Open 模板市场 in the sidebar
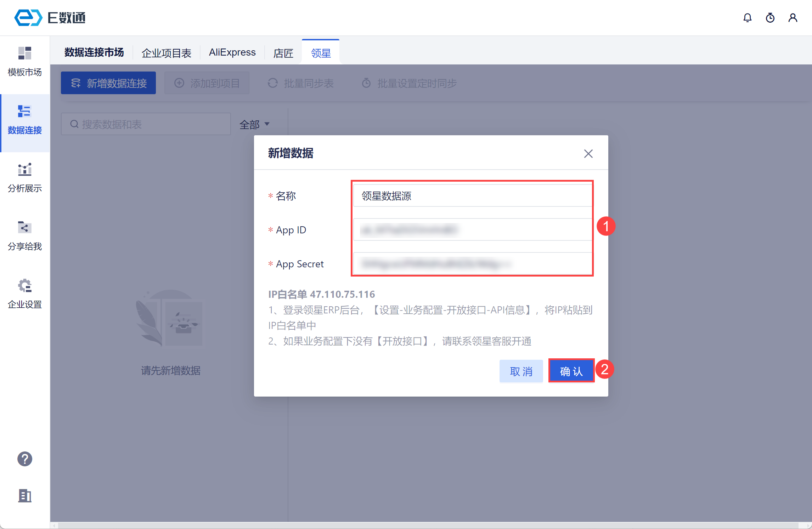 coord(25,62)
